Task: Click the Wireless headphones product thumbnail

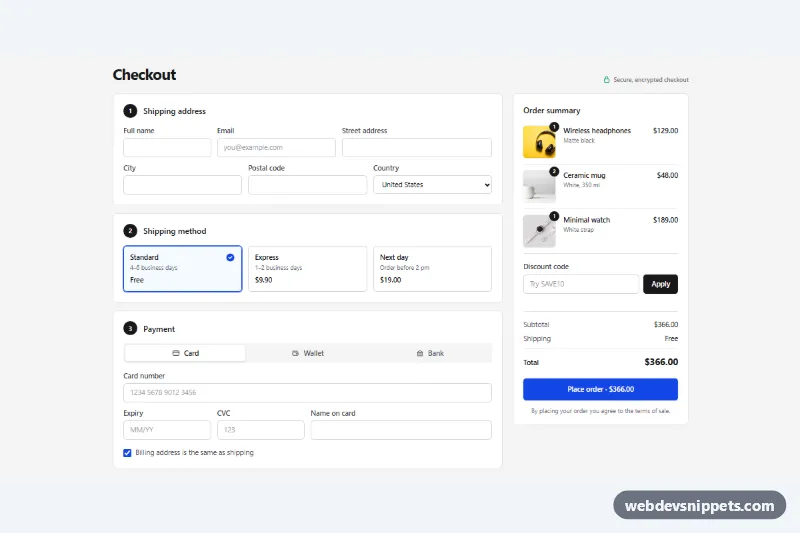Action: (539, 142)
